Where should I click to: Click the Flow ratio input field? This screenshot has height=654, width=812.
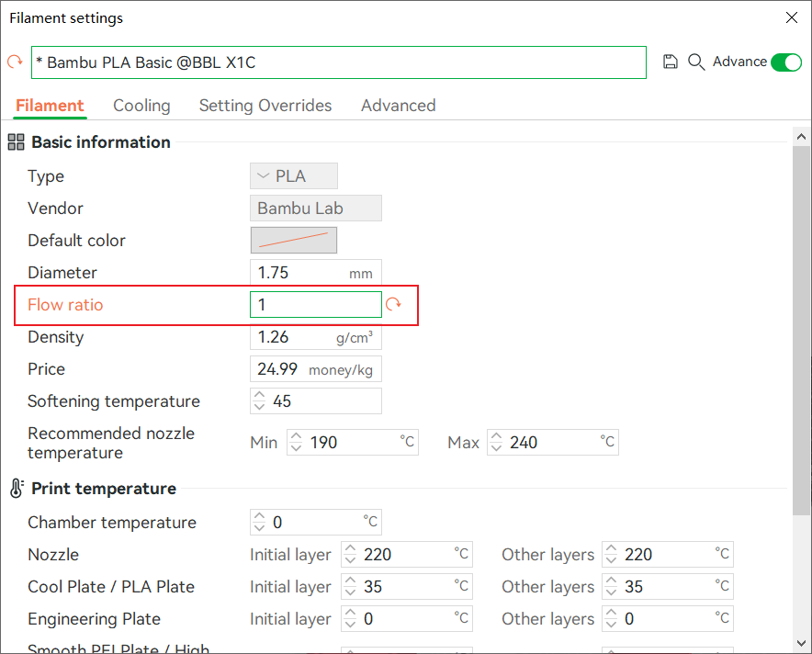(316, 304)
